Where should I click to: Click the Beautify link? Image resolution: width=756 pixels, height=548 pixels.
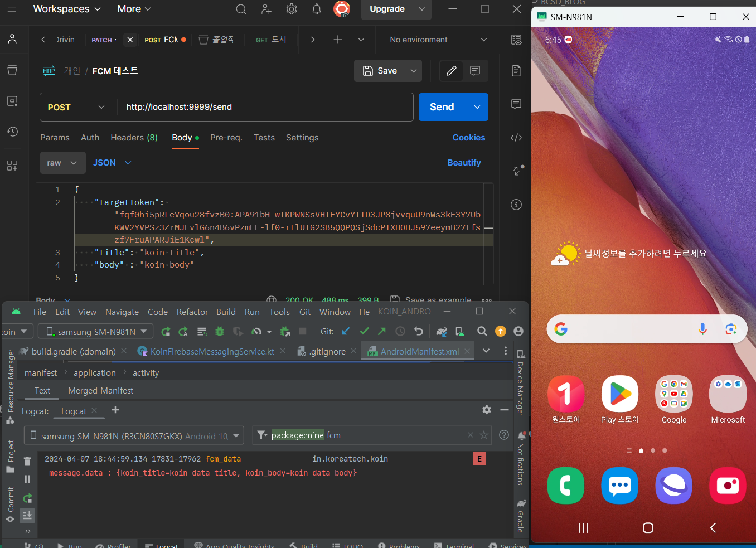[x=464, y=163]
